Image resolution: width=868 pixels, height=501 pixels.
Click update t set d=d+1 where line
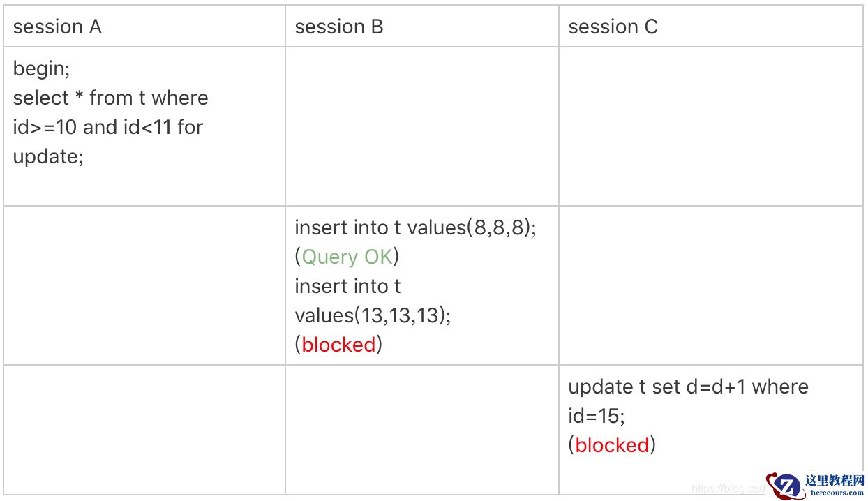687,387
